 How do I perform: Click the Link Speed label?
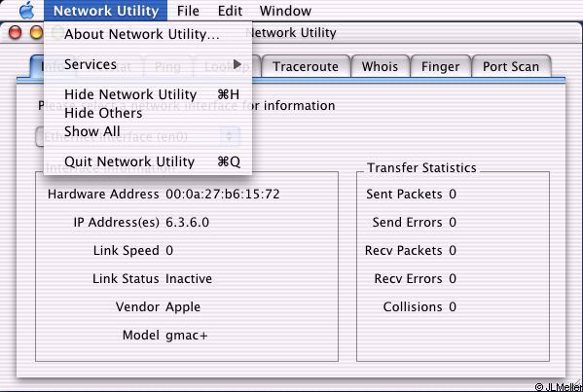tap(127, 251)
